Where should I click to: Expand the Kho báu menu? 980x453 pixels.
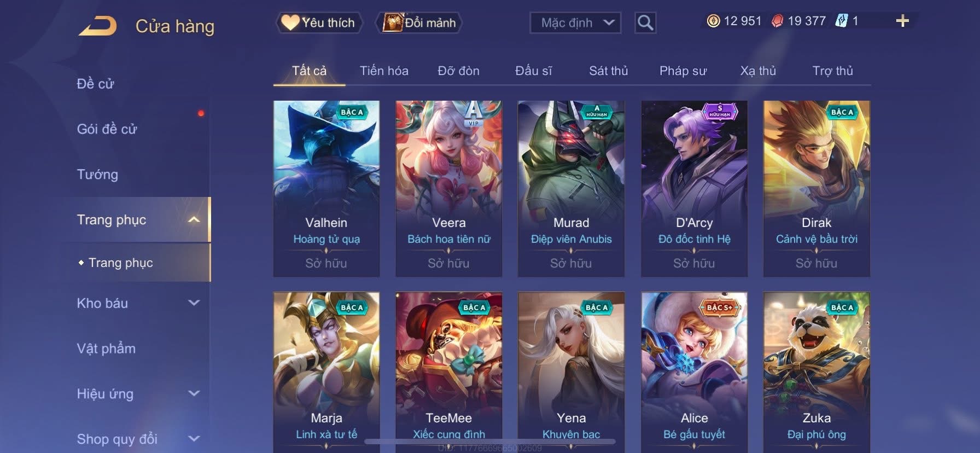click(x=194, y=303)
